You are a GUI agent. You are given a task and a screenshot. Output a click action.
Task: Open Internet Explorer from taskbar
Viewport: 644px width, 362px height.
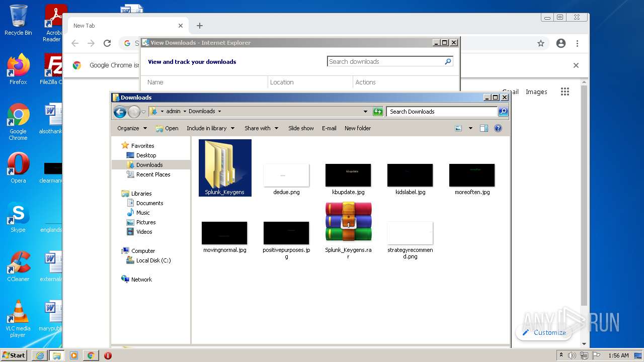coord(40,355)
